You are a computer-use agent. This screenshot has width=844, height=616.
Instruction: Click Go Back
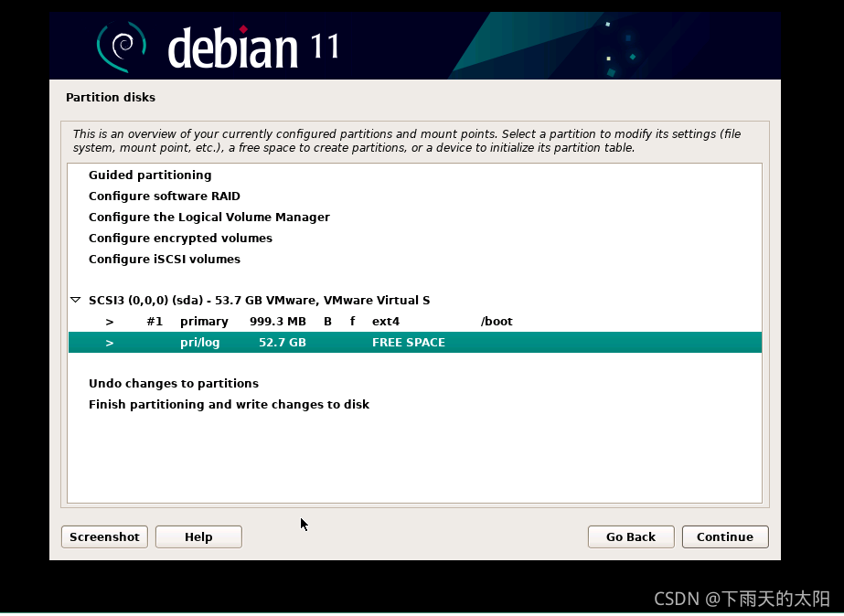[630, 536]
